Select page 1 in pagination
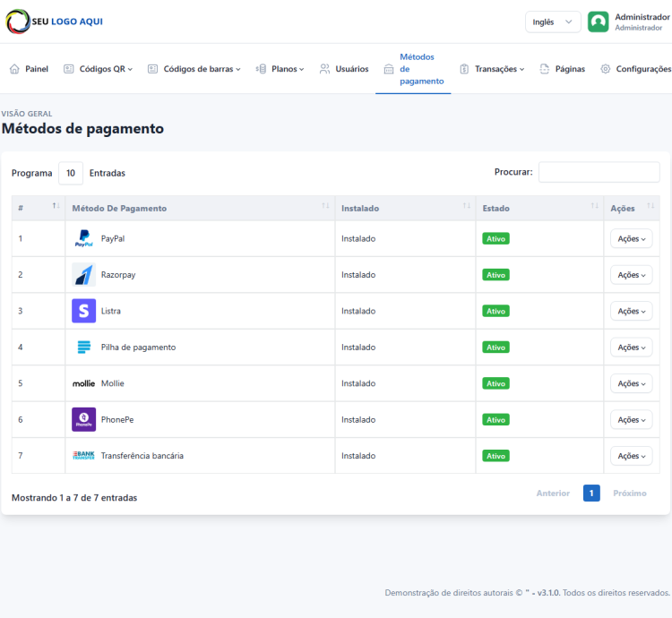Screen dimensions: 672x618 [x=591, y=494]
